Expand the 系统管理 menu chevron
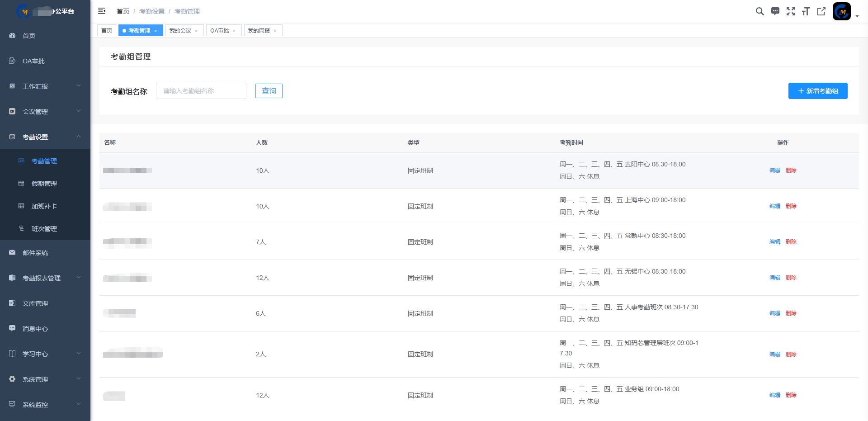Screen dimensions: 868x421 (79, 378)
